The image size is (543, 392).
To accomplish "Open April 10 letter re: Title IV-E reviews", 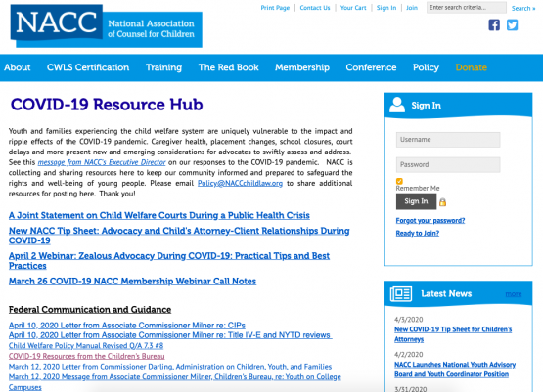I will pyautogui.click(x=170, y=335).
